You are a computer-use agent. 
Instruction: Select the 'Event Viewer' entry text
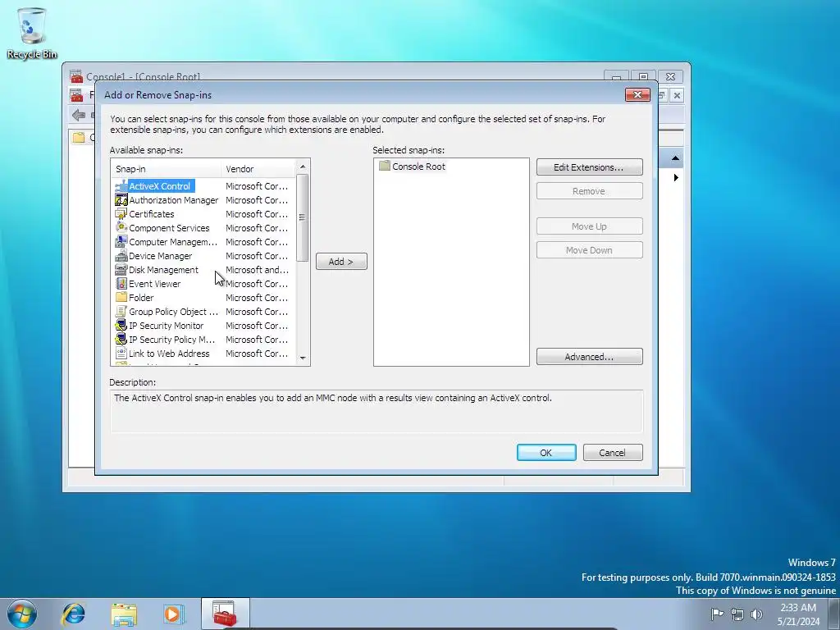[x=155, y=283]
